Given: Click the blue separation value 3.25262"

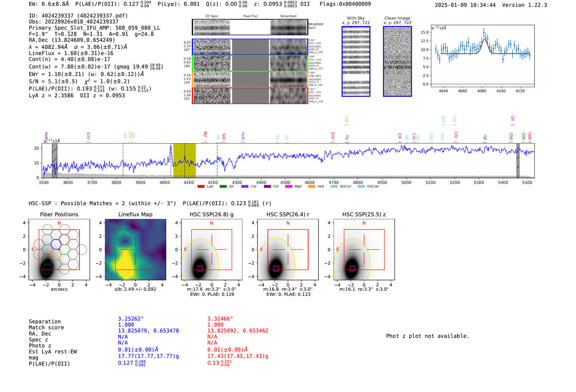Looking at the screenshot, I should point(131,319).
